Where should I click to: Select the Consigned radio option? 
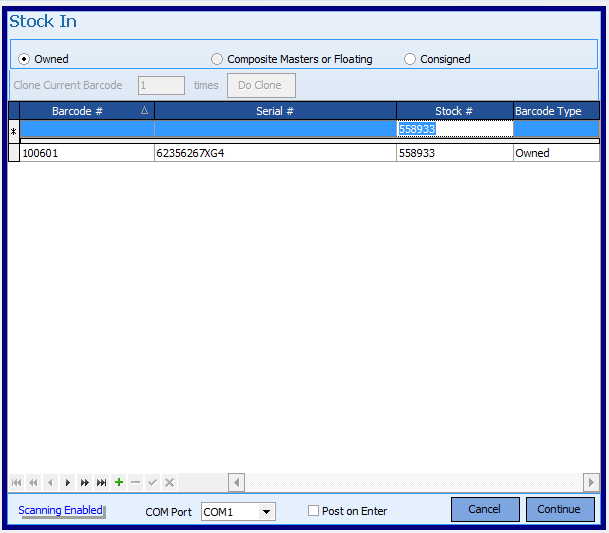pos(410,59)
